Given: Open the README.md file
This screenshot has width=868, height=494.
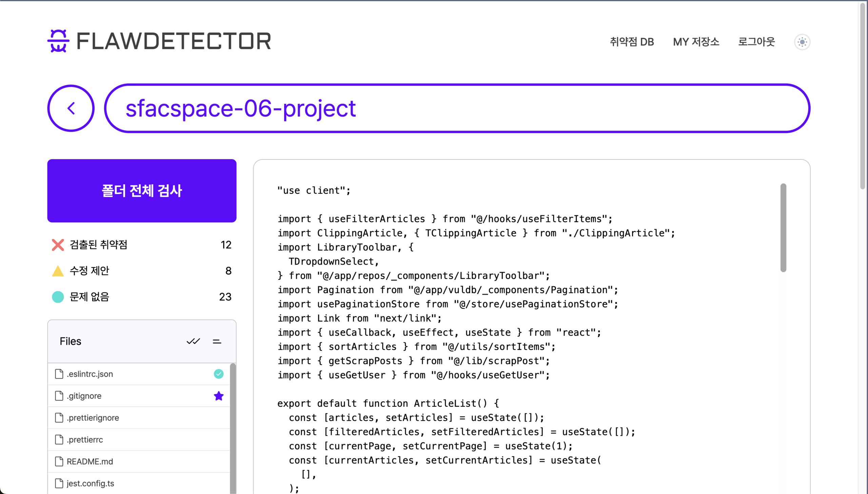Looking at the screenshot, I should click(x=139, y=461).
